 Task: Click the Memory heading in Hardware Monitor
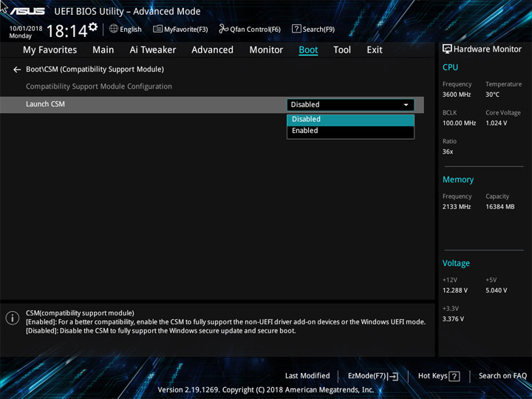click(458, 180)
